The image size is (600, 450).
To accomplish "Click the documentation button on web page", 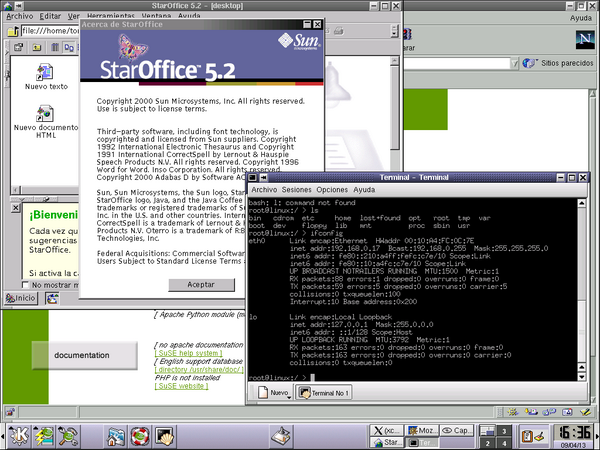I will 85,355.
